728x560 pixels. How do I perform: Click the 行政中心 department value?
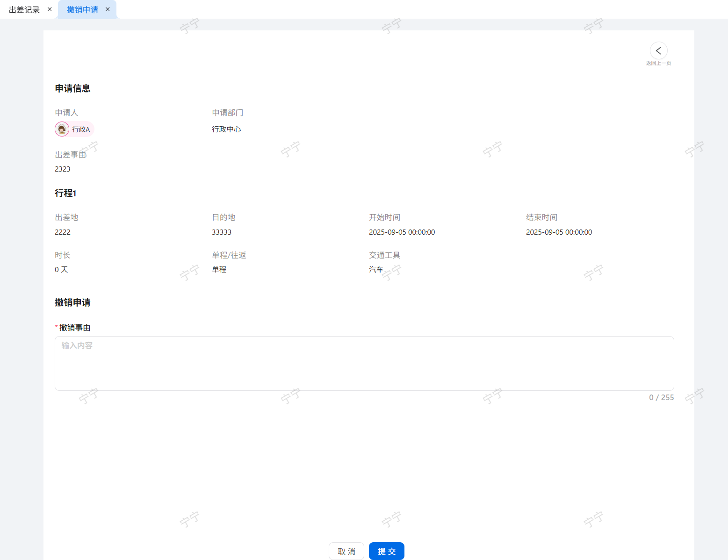[226, 129]
